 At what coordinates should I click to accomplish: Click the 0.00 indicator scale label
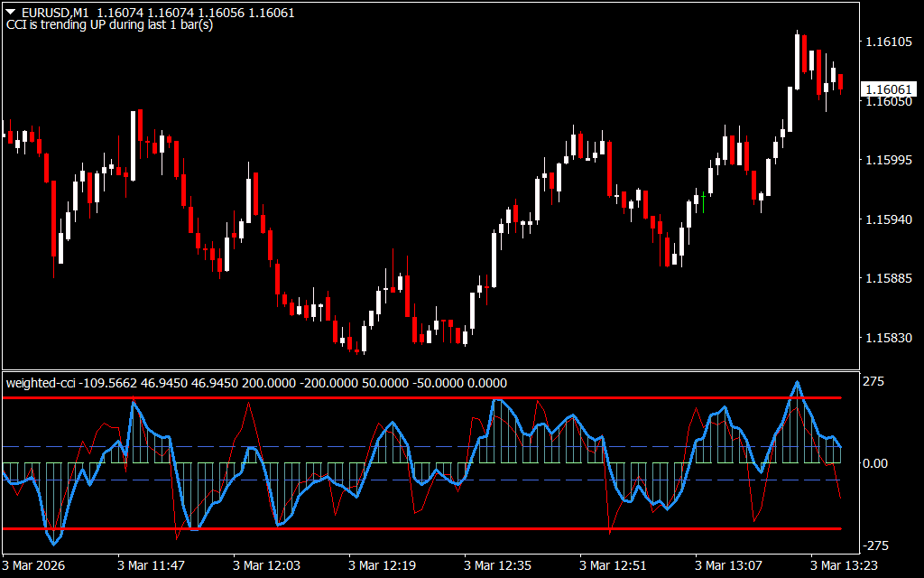876,463
